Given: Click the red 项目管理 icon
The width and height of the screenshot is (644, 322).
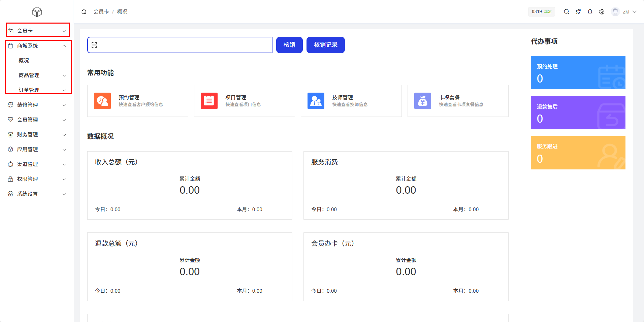Looking at the screenshot, I should point(209,101).
